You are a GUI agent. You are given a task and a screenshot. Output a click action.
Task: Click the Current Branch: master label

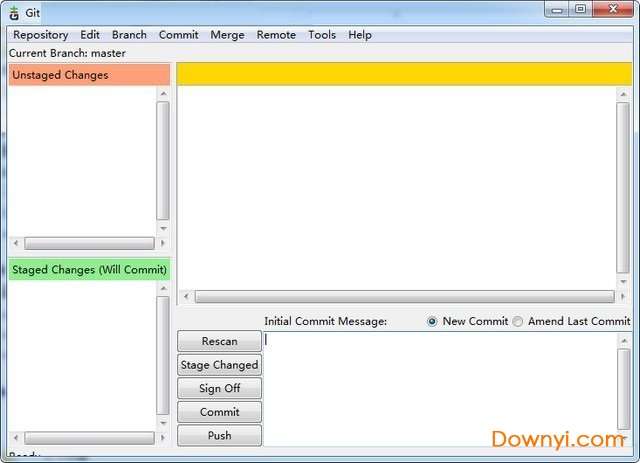67,53
